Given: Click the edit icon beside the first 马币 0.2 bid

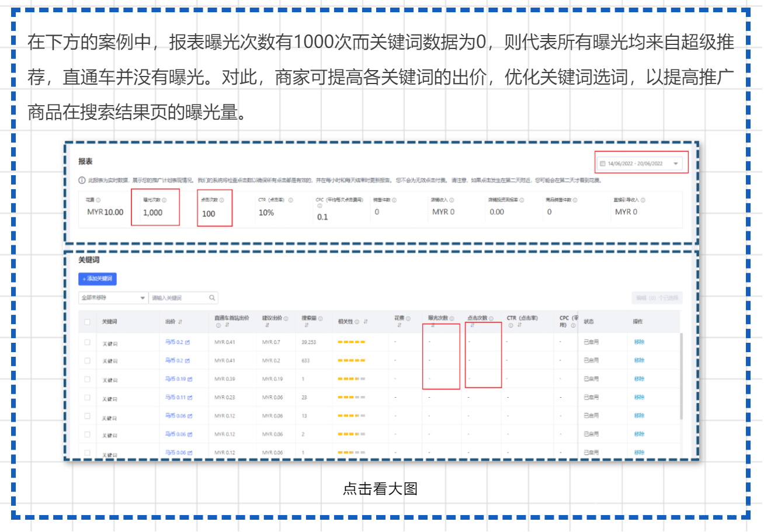Looking at the screenshot, I should tap(187, 342).
